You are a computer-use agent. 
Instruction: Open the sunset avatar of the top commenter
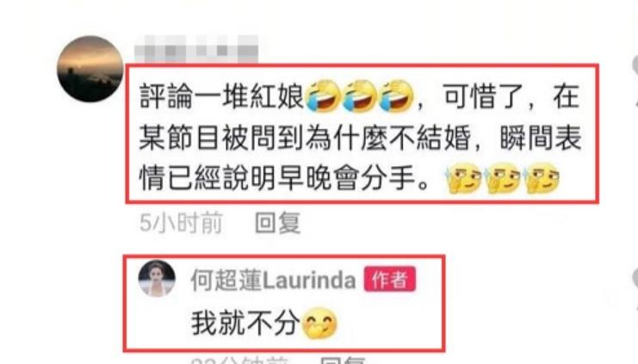pyautogui.click(x=90, y=69)
